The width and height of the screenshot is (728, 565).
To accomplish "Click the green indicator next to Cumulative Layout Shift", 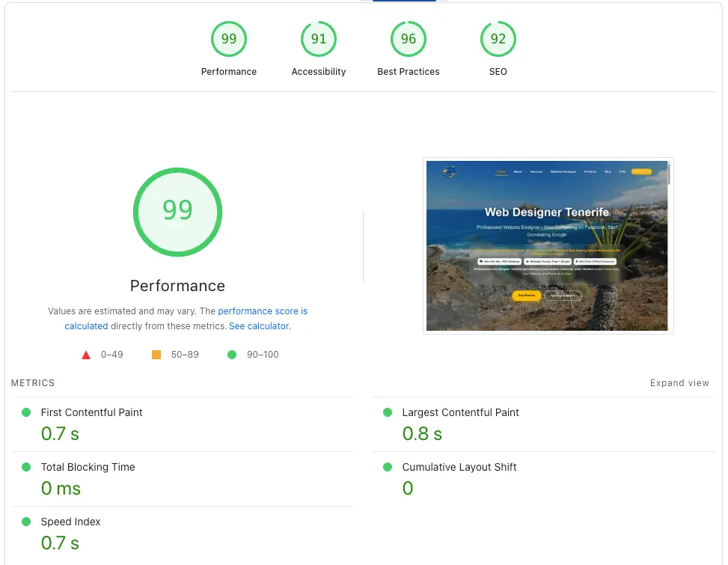I will (x=387, y=466).
